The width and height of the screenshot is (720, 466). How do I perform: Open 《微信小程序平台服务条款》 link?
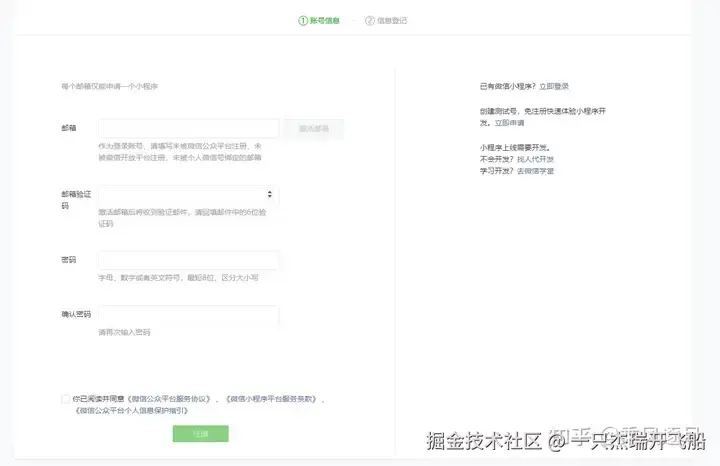(x=272, y=399)
